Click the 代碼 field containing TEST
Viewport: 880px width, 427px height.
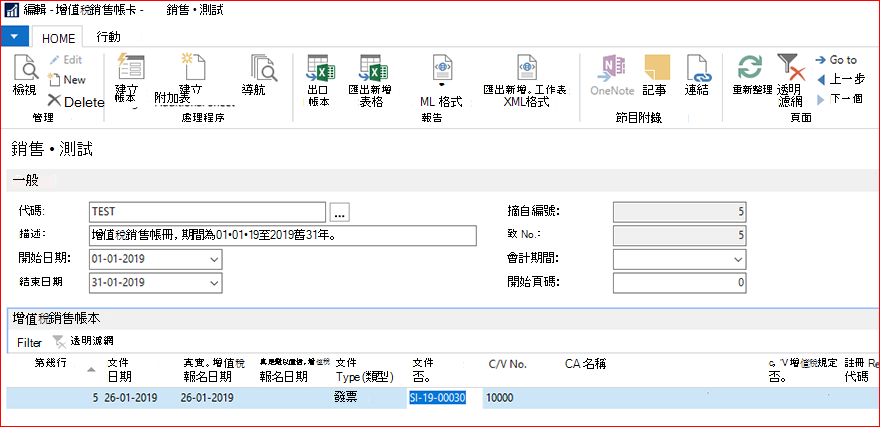(x=207, y=212)
